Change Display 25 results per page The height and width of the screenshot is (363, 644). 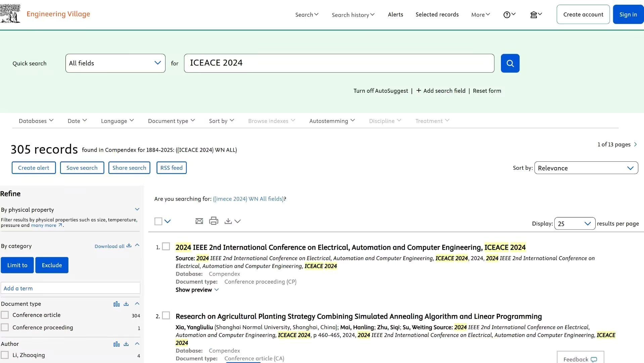coord(574,224)
